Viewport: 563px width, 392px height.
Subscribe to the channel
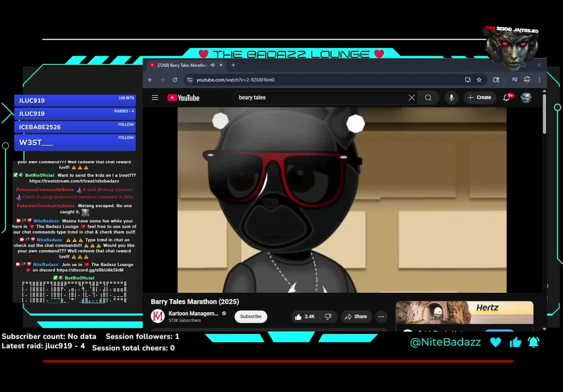pos(250,316)
